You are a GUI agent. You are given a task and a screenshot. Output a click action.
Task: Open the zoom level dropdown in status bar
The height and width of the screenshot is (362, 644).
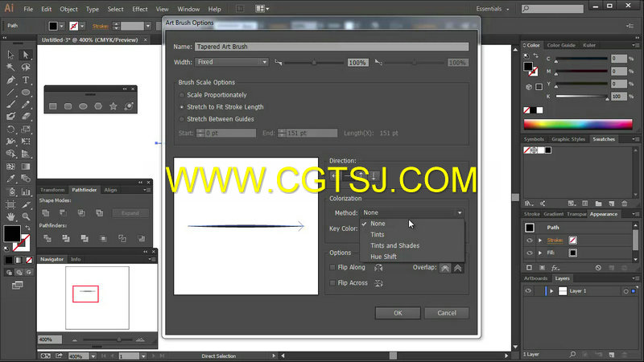[x=93, y=356]
